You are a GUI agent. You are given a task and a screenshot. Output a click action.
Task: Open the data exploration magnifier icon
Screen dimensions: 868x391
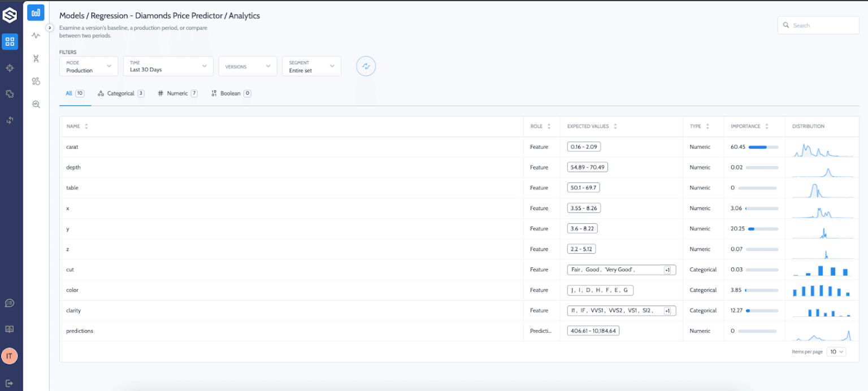click(35, 104)
